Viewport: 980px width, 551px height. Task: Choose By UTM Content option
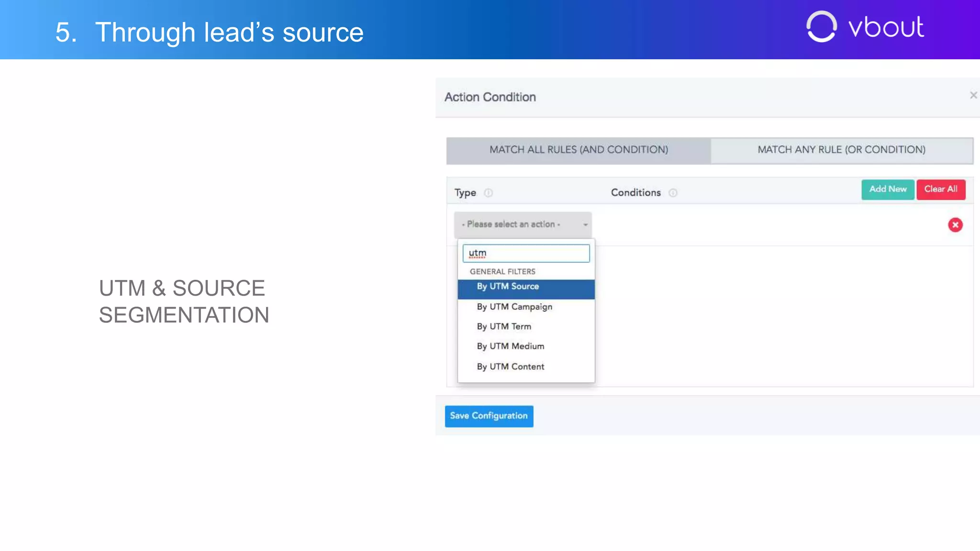click(526, 367)
